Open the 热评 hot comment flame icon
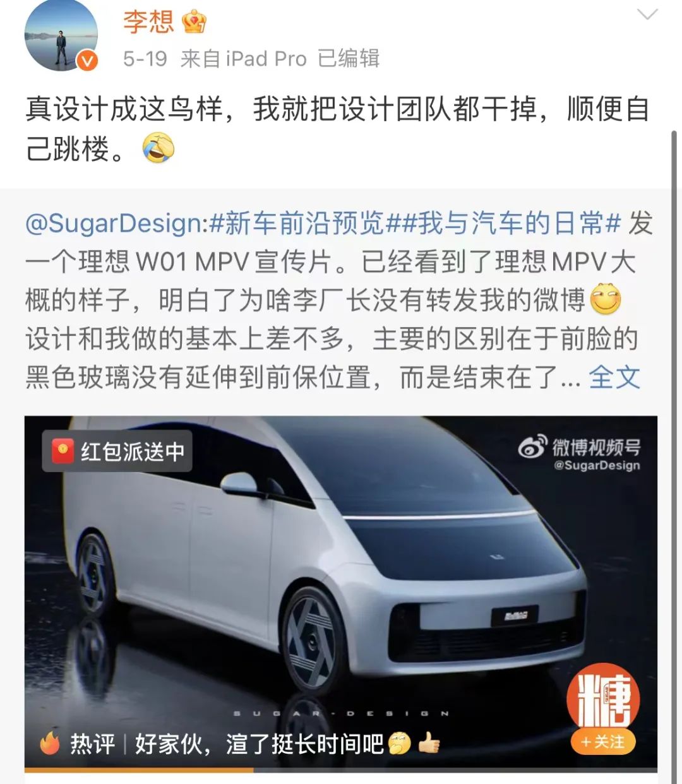682x784 pixels. [50, 744]
